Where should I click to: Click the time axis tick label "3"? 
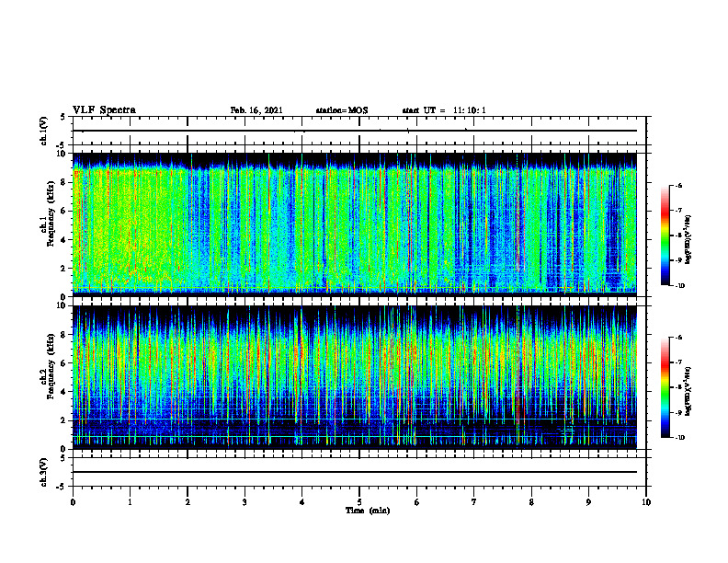pos(245,502)
